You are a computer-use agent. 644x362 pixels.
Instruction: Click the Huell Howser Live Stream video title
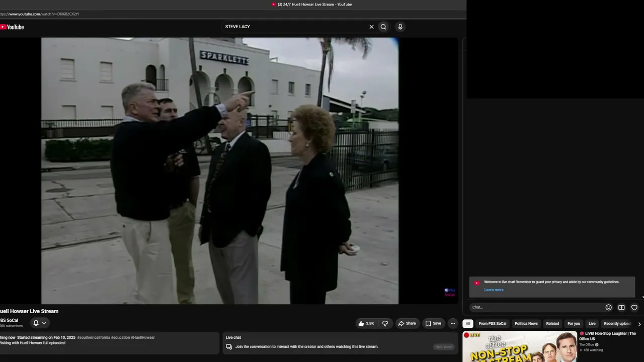coord(29,311)
